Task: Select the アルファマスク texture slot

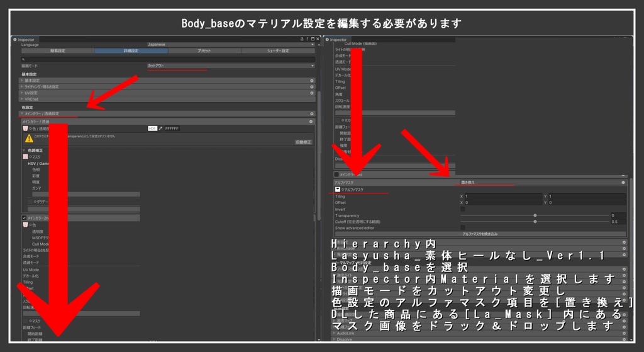Action: (338, 190)
